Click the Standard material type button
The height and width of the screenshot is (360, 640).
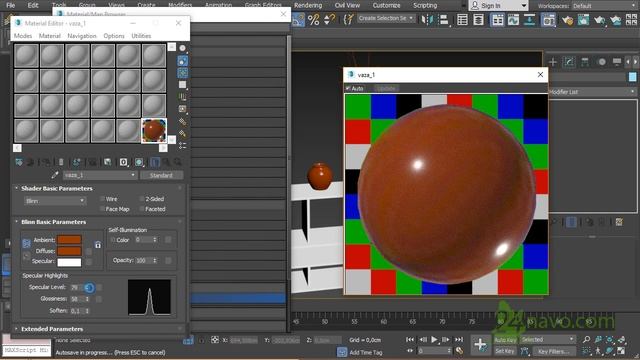(161, 175)
